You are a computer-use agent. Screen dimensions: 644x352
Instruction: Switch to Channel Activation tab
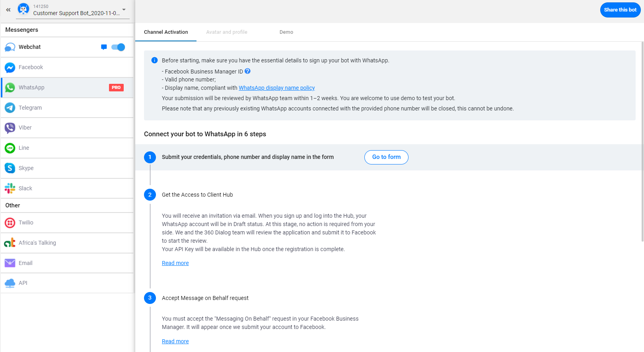click(x=166, y=32)
